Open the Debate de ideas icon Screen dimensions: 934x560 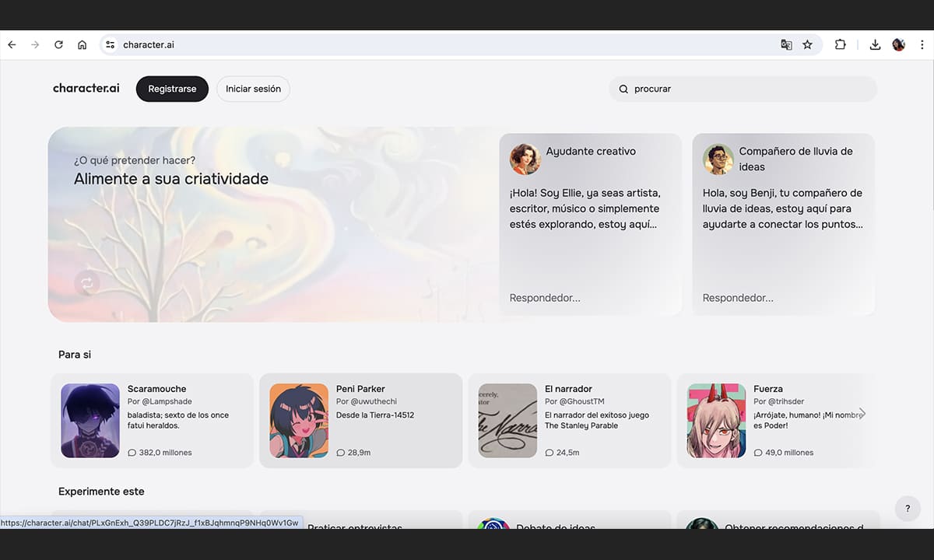click(493, 523)
